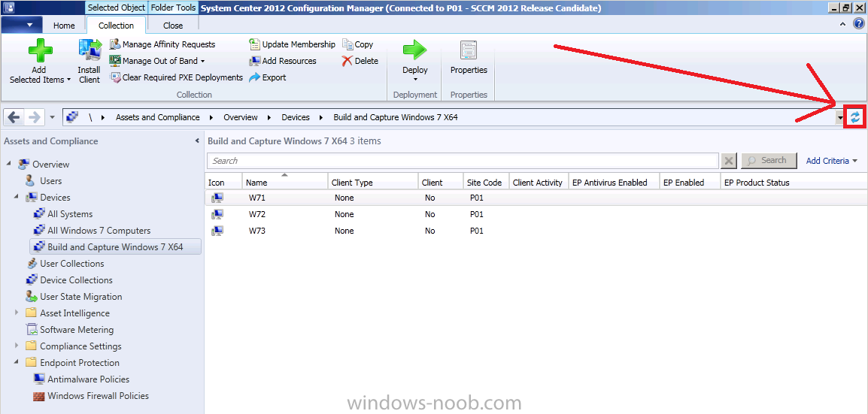This screenshot has height=414, width=868.
Task: Click the Back navigation arrow
Action: click(x=14, y=116)
